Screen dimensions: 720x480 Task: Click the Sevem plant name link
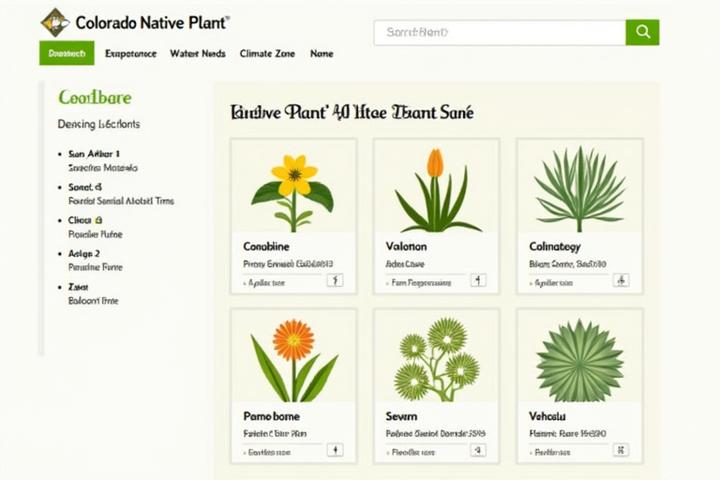coord(401,415)
